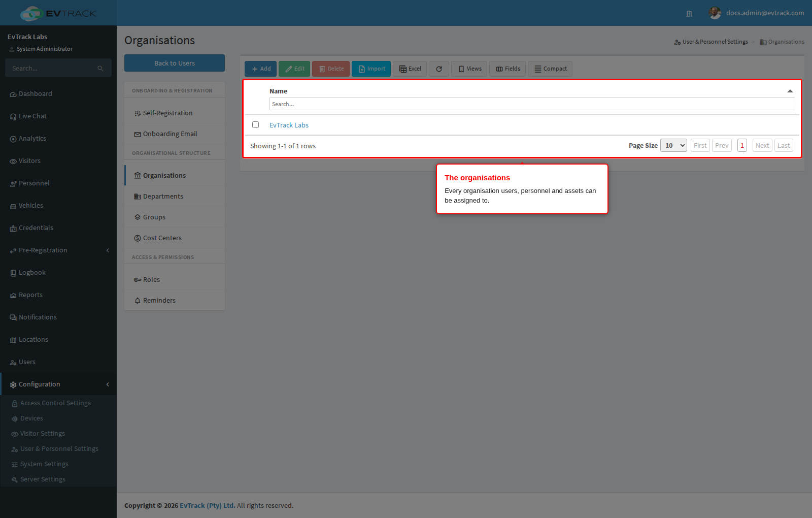Open Onboarding Email settings
The image size is (812, 518).
[175, 134]
